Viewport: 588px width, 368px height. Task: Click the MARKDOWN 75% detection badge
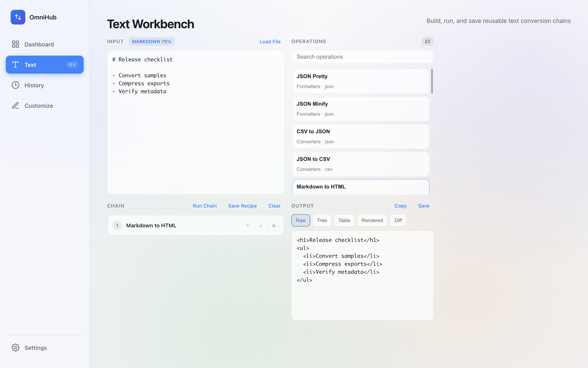152,42
